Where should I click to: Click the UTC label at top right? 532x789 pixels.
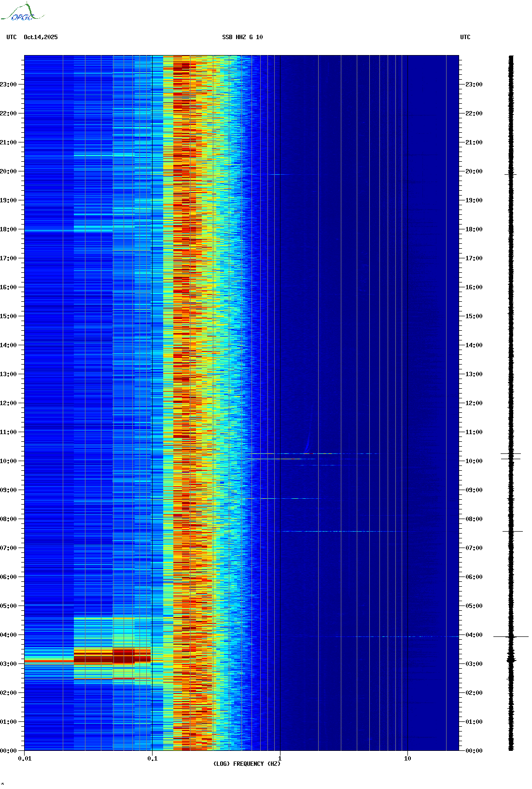(x=465, y=37)
